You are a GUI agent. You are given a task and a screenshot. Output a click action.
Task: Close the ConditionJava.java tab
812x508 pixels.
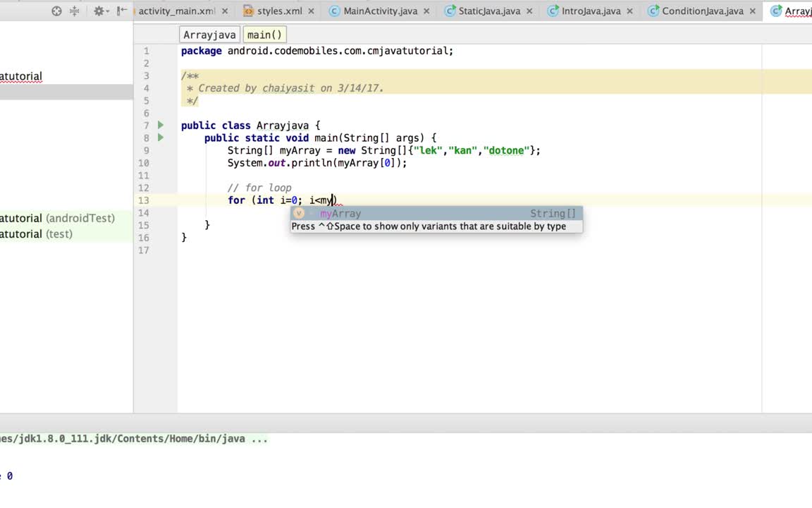(751, 11)
